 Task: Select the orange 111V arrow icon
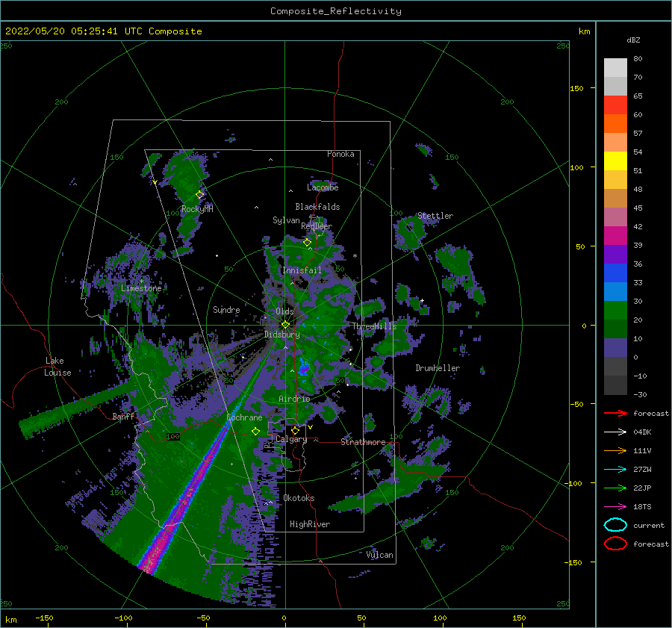click(615, 450)
